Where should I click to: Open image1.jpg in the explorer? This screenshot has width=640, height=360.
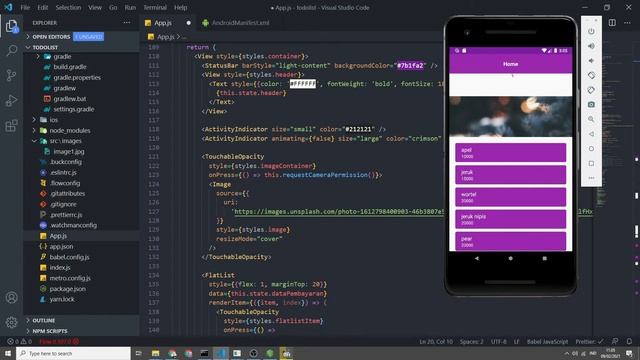[x=69, y=151]
